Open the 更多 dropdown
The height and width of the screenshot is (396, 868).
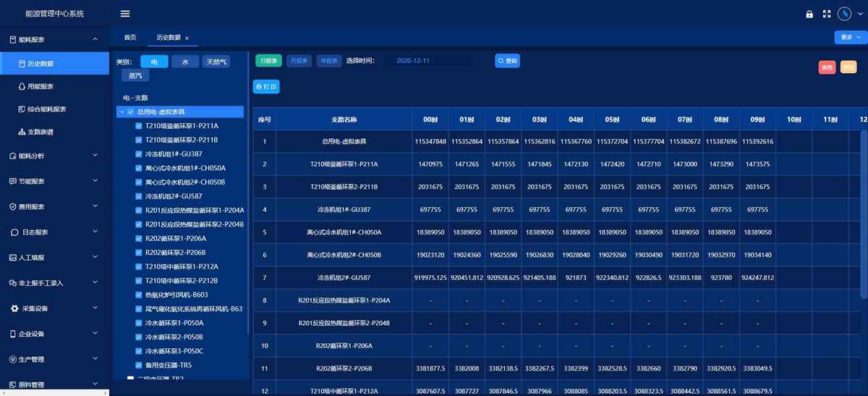point(850,37)
